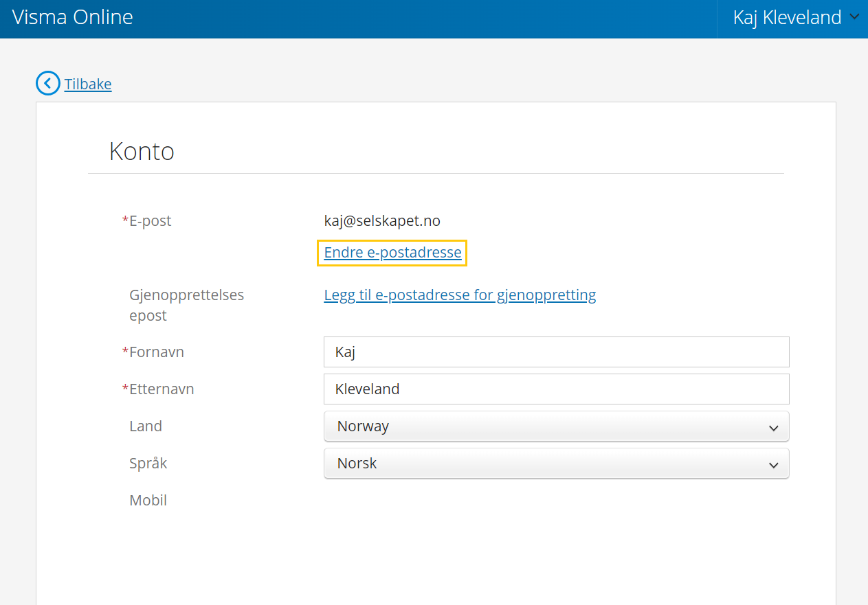The image size is (868, 605).
Task: Click the Etternavn field label
Action: 162,389
